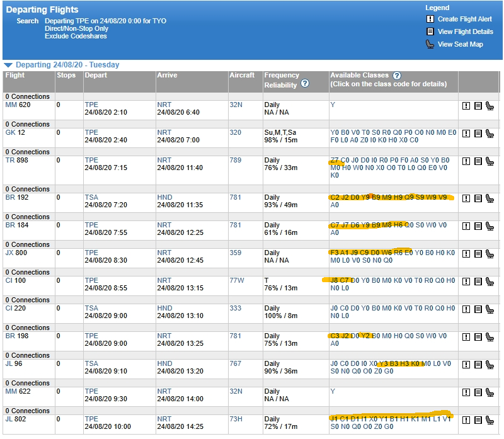Open flight MM 620 link

click(x=18, y=105)
